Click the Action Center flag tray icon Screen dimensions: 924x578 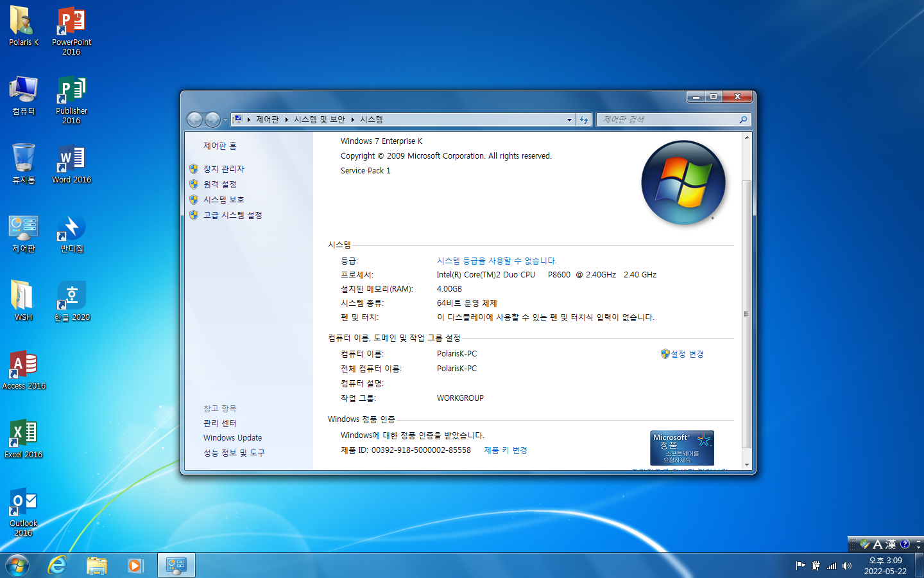pyautogui.click(x=800, y=566)
